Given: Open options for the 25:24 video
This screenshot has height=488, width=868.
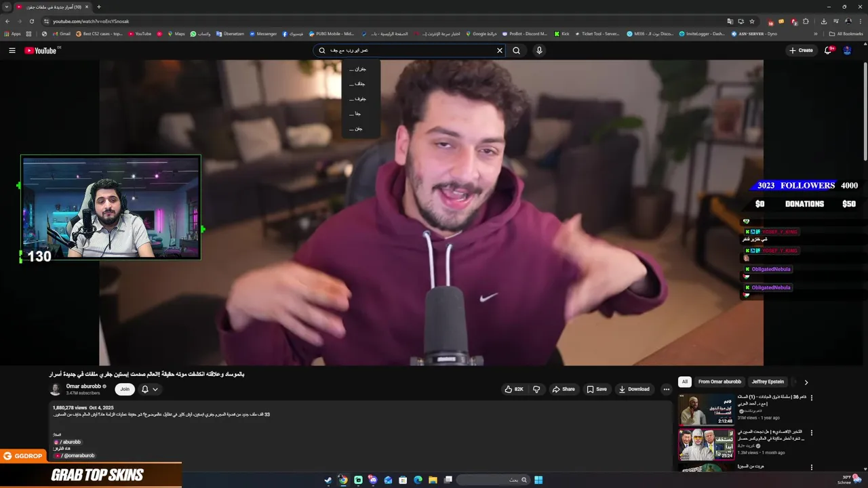Looking at the screenshot, I should (811, 433).
